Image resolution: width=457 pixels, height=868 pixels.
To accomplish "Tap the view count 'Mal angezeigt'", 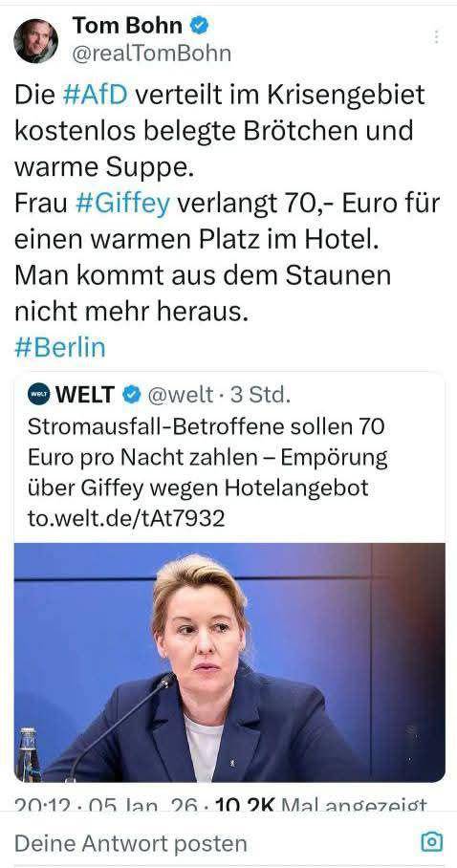I will click(355, 804).
